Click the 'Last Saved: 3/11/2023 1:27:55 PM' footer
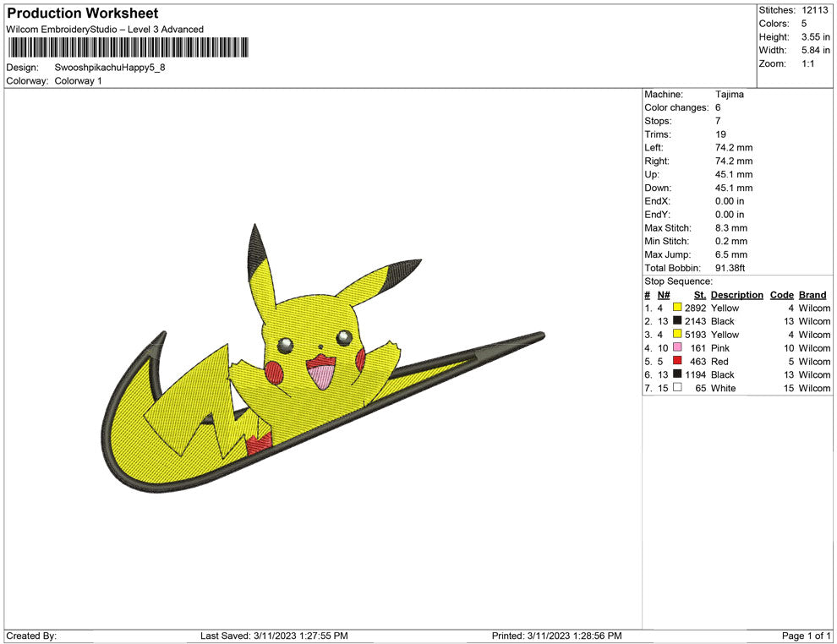 tap(274, 636)
